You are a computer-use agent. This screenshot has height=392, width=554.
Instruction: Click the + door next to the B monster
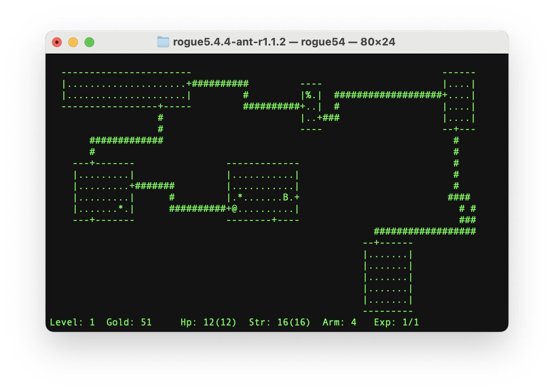[x=297, y=197]
